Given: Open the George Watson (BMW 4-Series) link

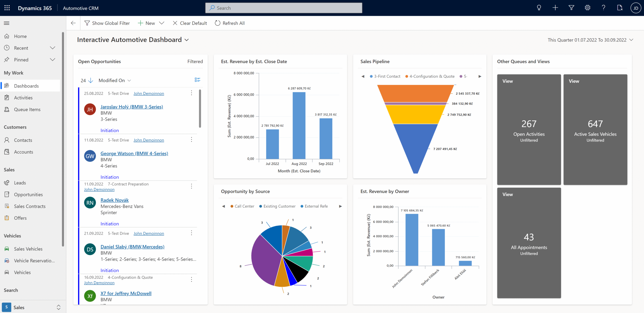Looking at the screenshot, I should [x=134, y=153].
